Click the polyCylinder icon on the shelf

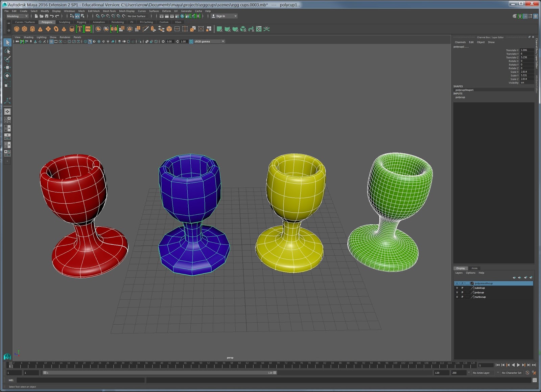[x=31, y=29]
